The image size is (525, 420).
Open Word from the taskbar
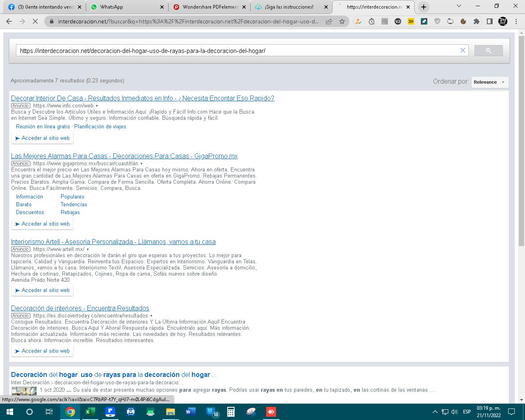point(191,412)
